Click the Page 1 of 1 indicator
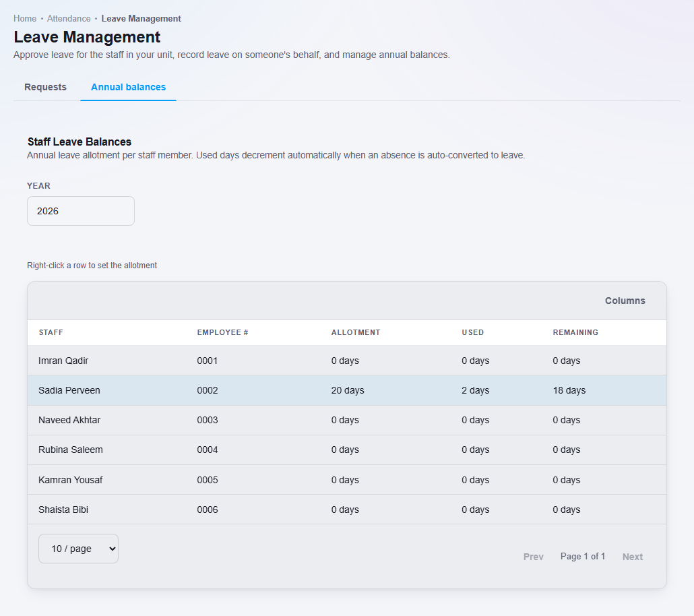Image resolution: width=694 pixels, height=616 pixels. 583,556
